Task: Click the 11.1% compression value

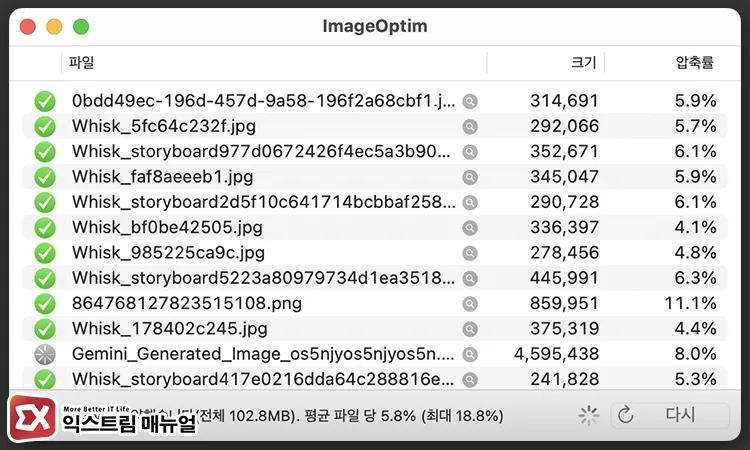Action: click(690, 303)
